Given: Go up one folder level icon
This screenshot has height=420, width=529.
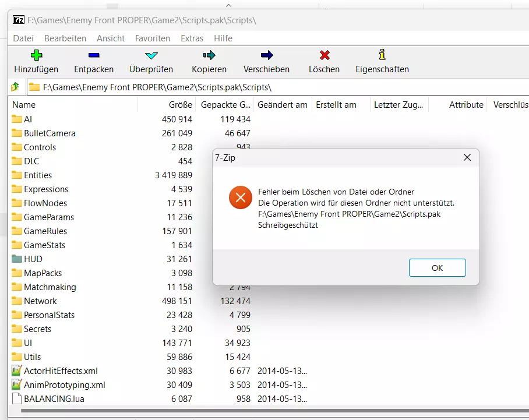Looking at the screenshot, I should [15, 87].
